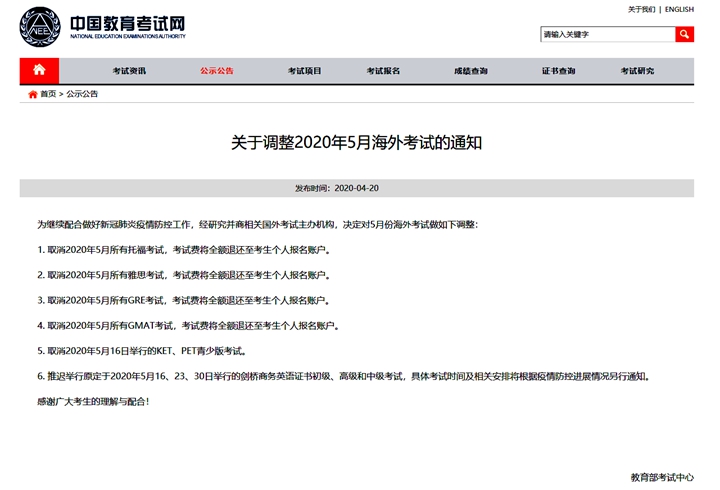Screen dimensions: 720x490
Task: Switch to ENGLISH version link
Action: coord(679,9)
